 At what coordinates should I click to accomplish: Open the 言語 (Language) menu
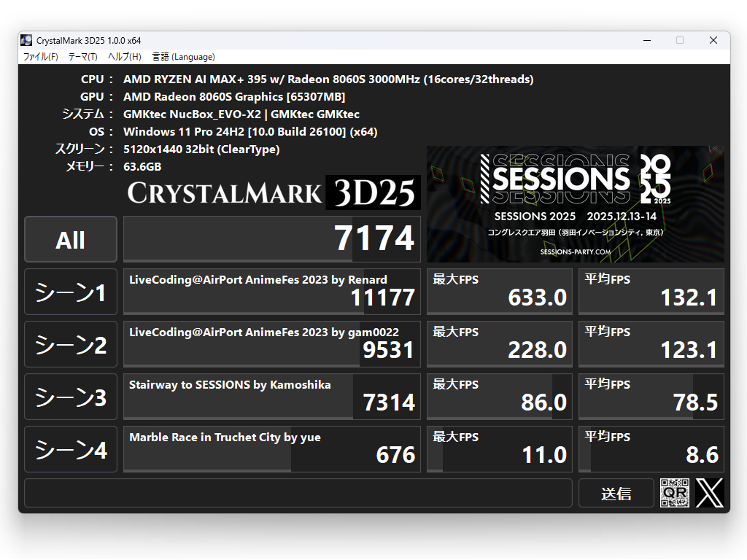182,56
